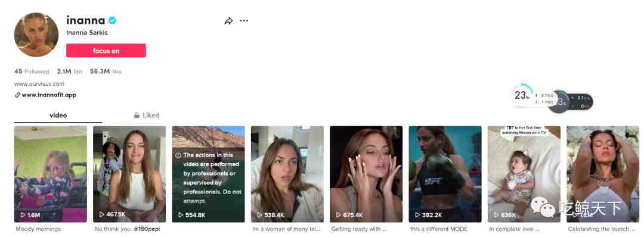644x237 pixels.
Task: Click the 'Getting ready with ...' caption
Action: (358, 229)
